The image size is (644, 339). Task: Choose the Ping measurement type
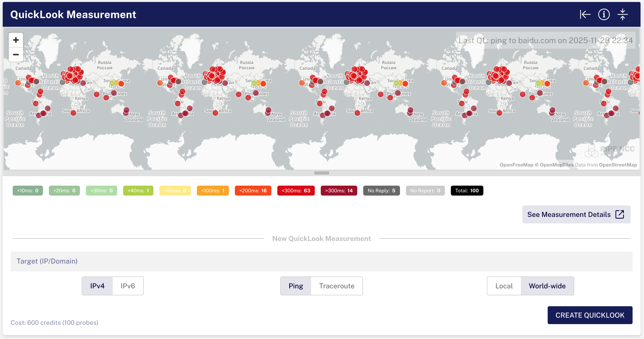(296, 286)
